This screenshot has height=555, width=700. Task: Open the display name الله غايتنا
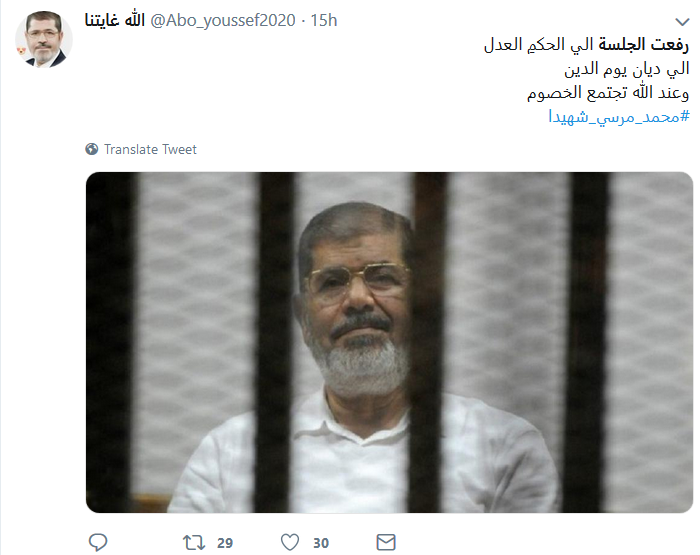pyautogui.click(x=115, y=20)
